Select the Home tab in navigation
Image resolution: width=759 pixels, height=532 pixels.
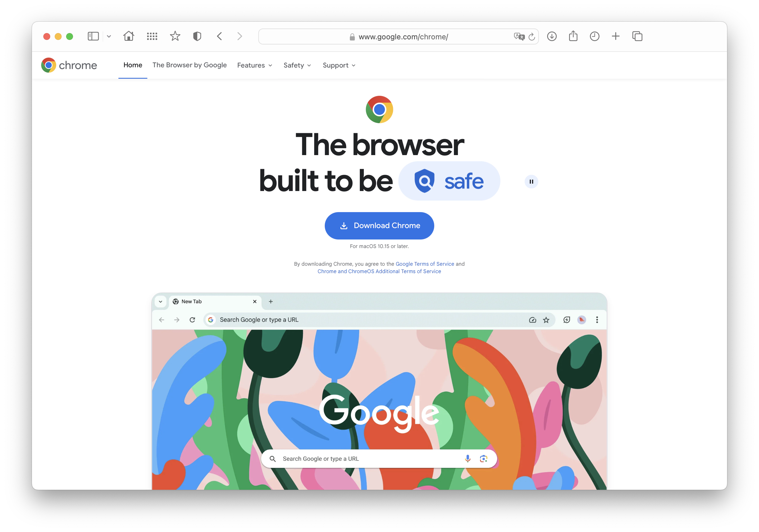[133, 65]
